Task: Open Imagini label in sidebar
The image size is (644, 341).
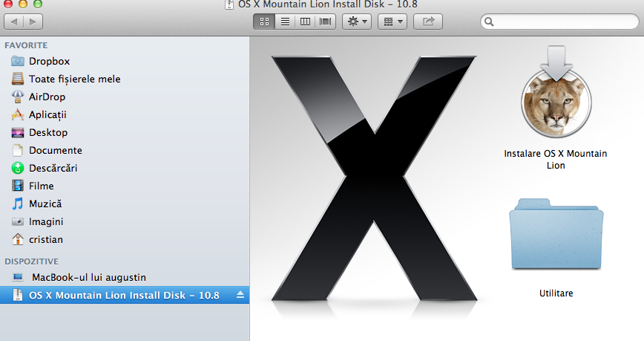Action: click(46, 221)
